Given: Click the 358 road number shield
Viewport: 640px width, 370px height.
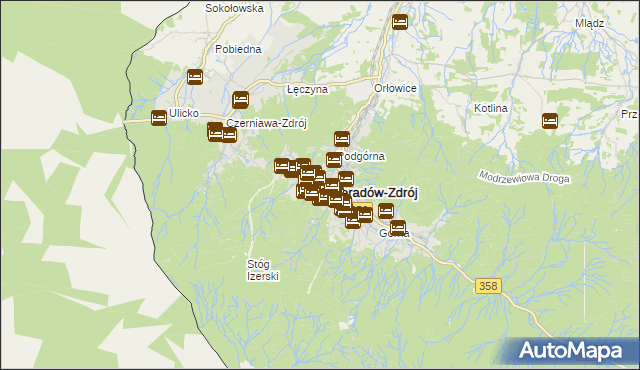Looking at the screenshot, I should (488, 286).
